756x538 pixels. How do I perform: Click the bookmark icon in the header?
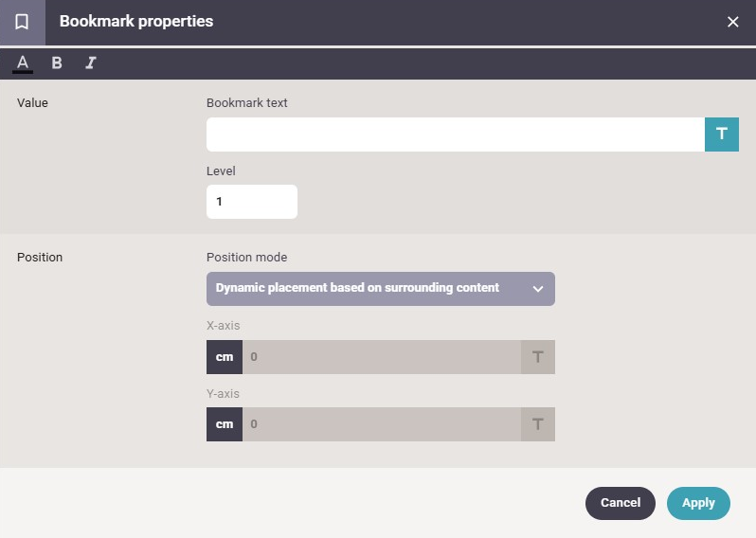point(22,22)
